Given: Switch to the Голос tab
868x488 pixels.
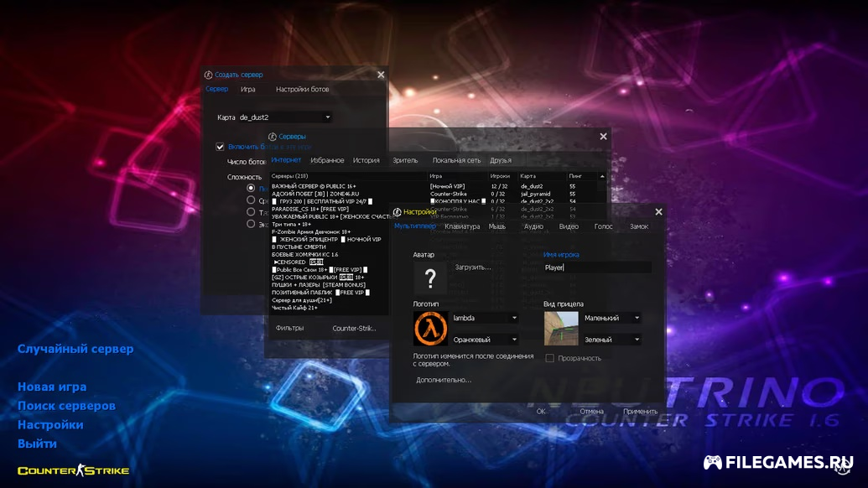Looking at the screenshot, I should click(x=603, y=226).
